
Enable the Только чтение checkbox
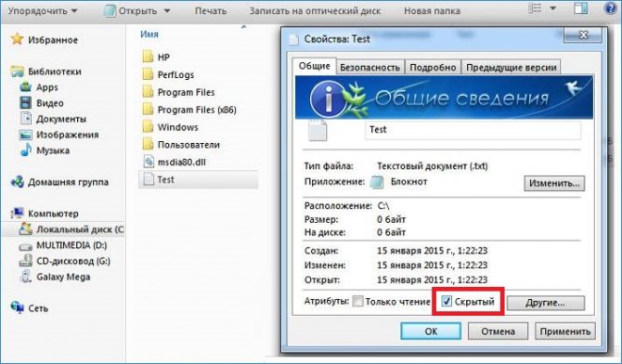pos(357,301)
